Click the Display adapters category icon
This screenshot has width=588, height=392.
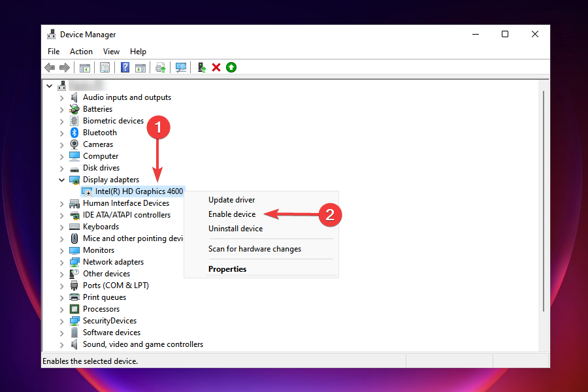pyautogui.click(x=74, y=180)
